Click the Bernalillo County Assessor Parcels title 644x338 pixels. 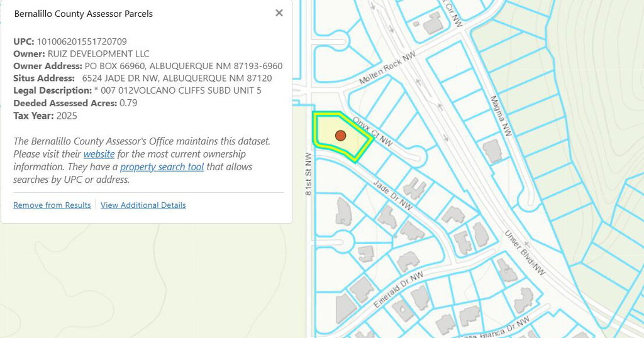click(x=83, y=13)
